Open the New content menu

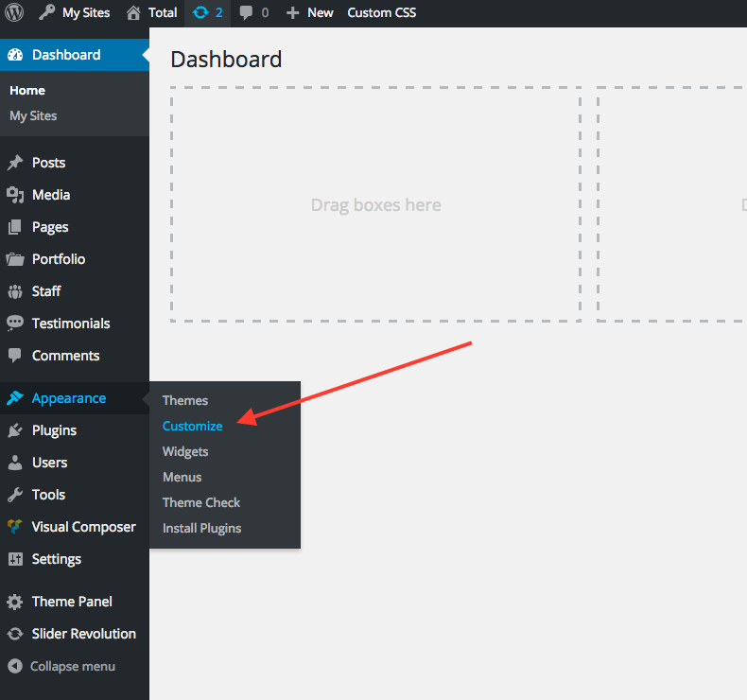(x=321, y=13)
